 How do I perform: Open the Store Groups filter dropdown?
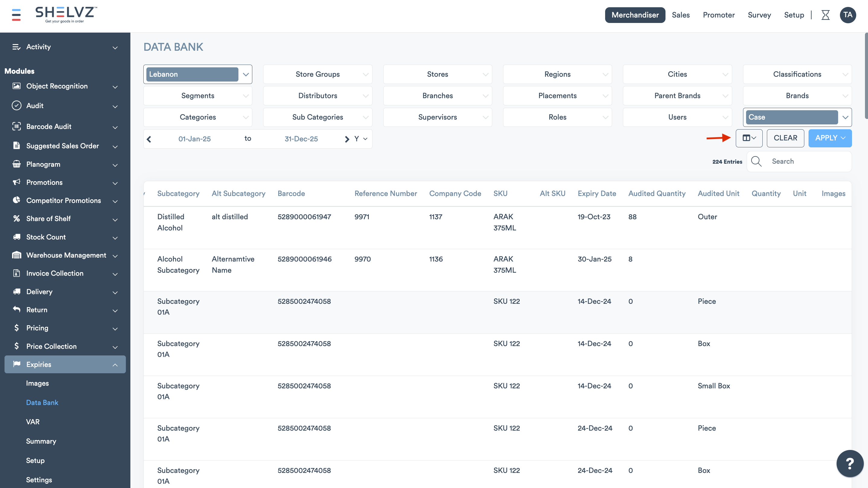point(318,74)
